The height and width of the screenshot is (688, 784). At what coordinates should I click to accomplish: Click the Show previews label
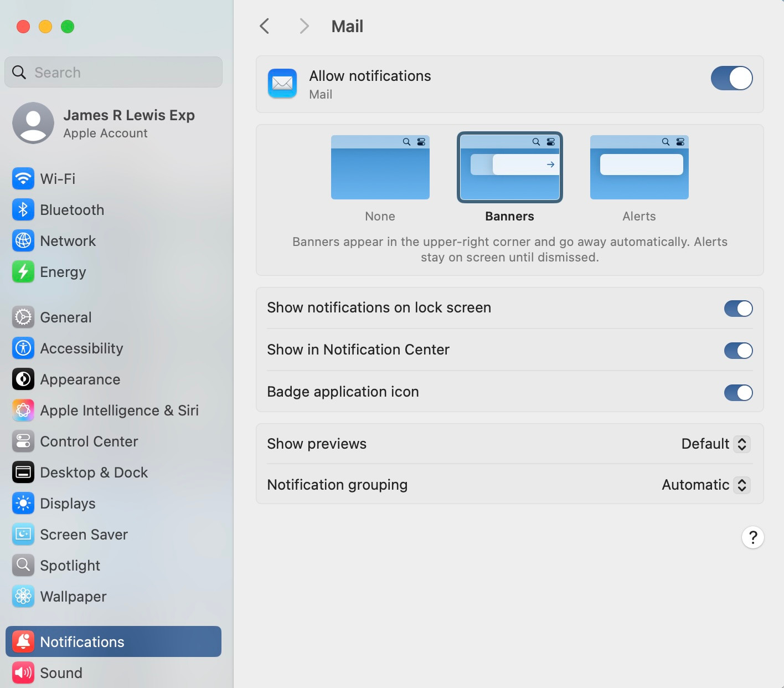pos(317,444)
